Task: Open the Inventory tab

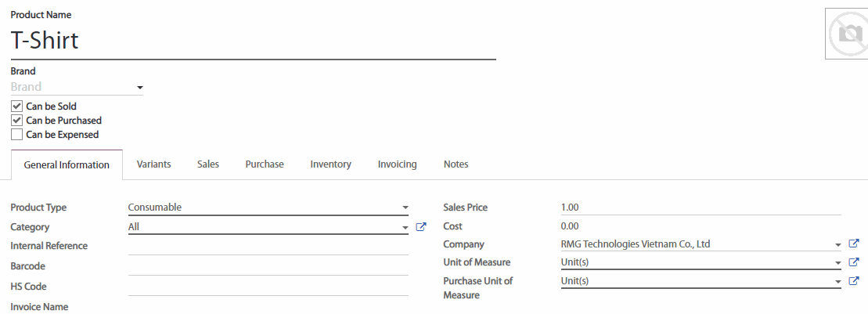Action: pos(330,164)
